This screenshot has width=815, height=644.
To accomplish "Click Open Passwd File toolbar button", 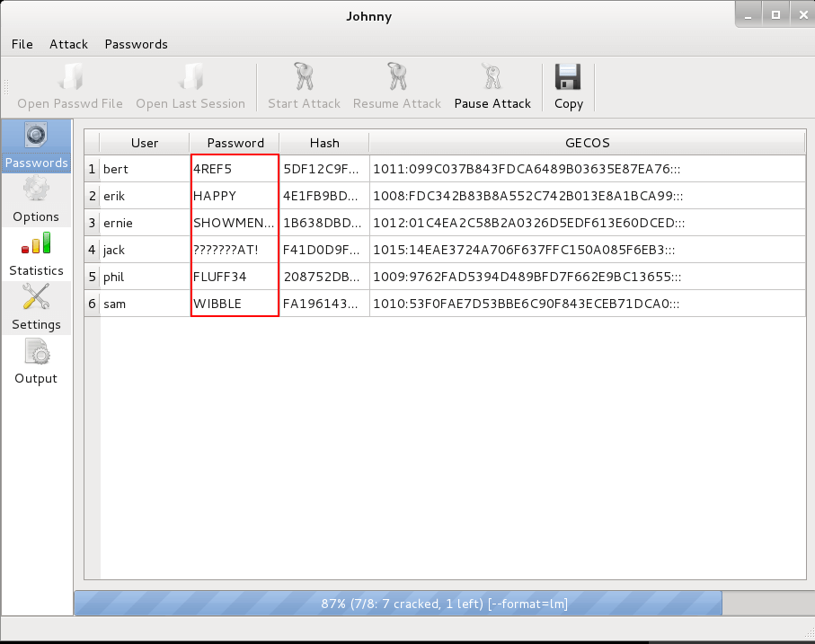I will click(70, 87).
